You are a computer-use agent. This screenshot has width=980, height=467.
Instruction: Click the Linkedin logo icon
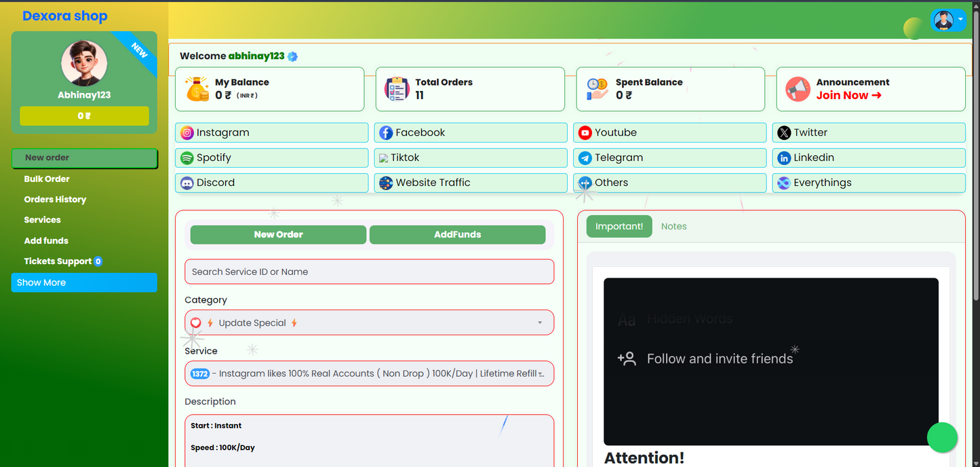click(784, 157)
